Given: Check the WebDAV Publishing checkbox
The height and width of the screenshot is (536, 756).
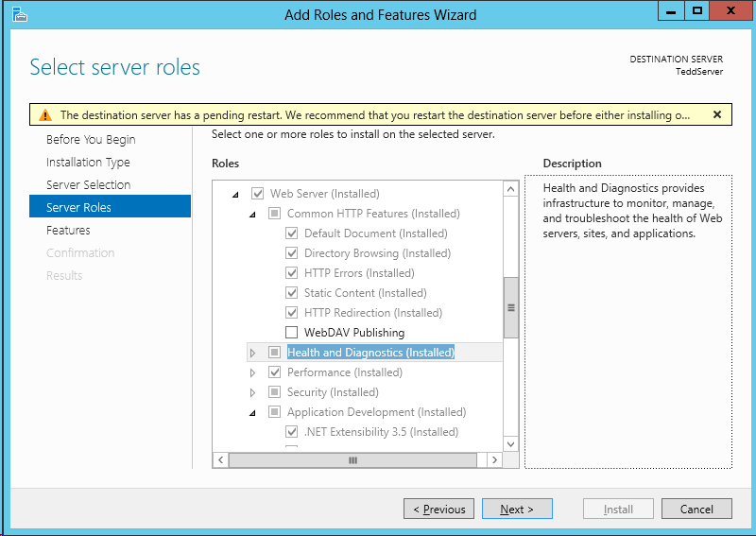Looking at the screenshot, I should tap(292, 333).
